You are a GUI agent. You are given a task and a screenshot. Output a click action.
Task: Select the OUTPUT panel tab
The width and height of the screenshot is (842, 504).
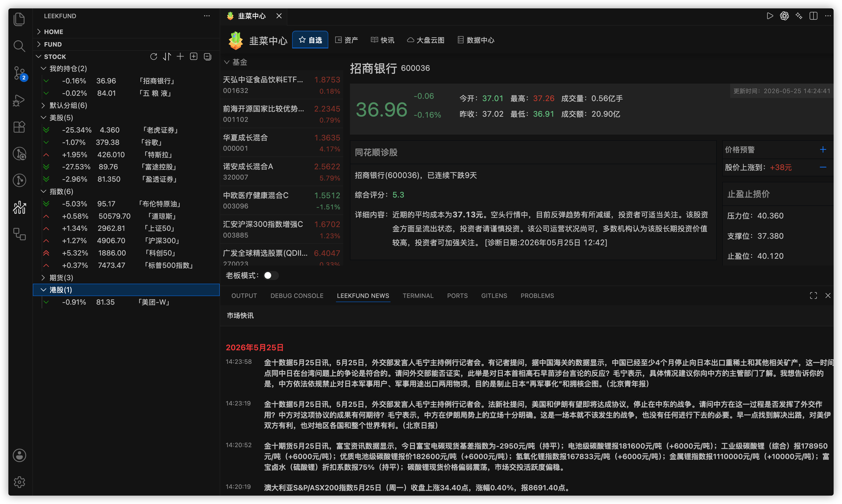[244, 296]
